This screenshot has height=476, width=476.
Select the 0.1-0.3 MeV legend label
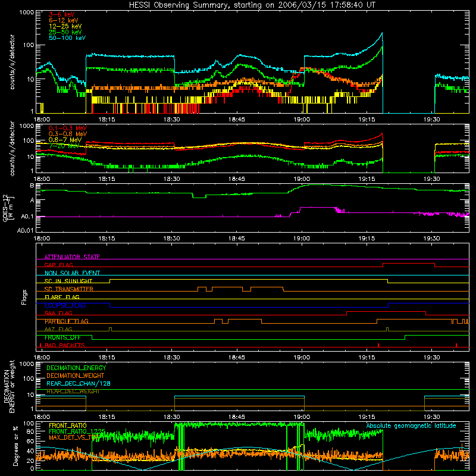[x=68, y=129]
